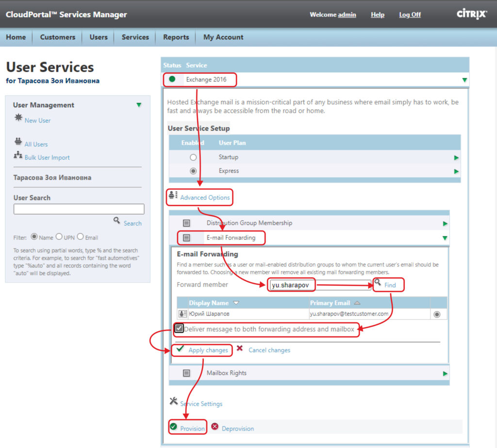Click the Cancel changes link
This screenshot has height=448, width=497.
(x=269, y=350)
